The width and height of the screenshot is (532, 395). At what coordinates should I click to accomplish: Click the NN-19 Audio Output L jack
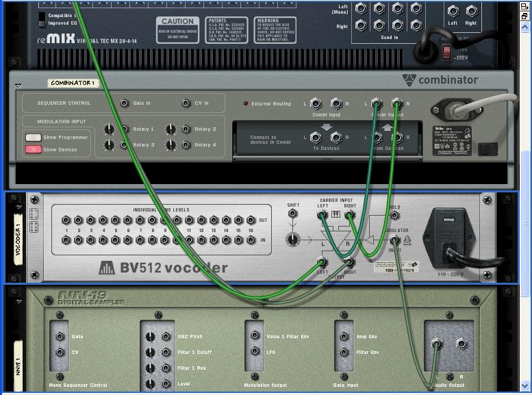pyautogui.click(x=437, y=344)
